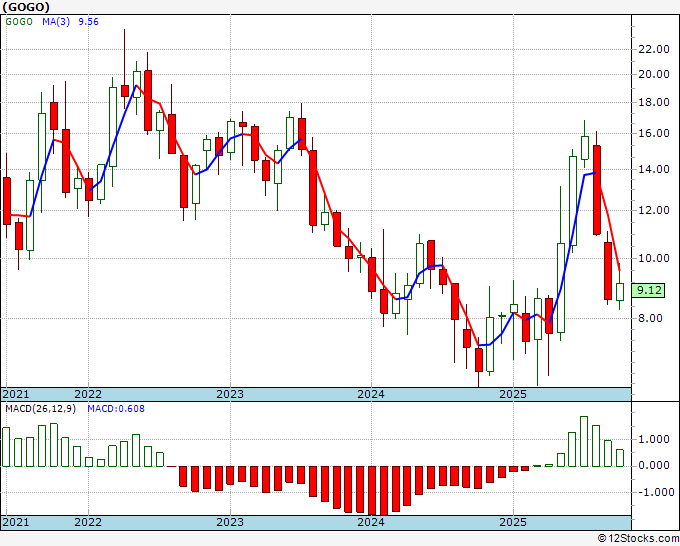Click 2024 on the MACD panel timeline
The height and width of the screenshot is (546, 680).
point(371,522)
